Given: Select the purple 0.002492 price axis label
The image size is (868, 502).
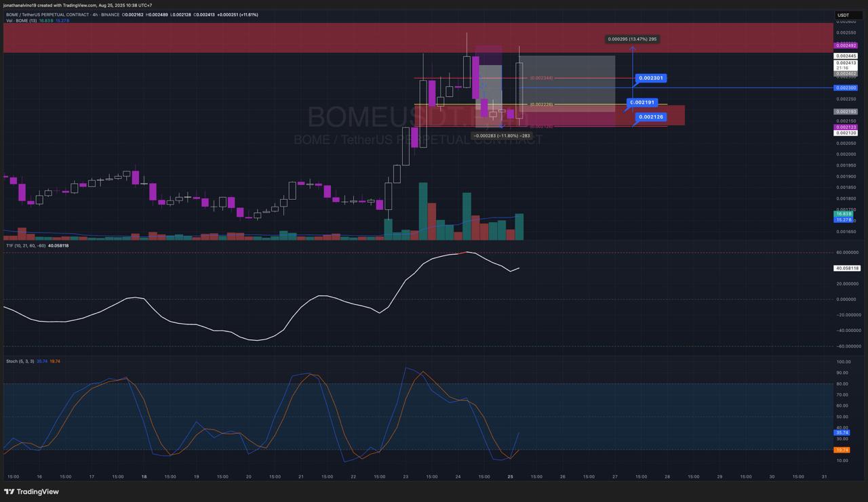Looking at the screenshot, I should (846, 45).
